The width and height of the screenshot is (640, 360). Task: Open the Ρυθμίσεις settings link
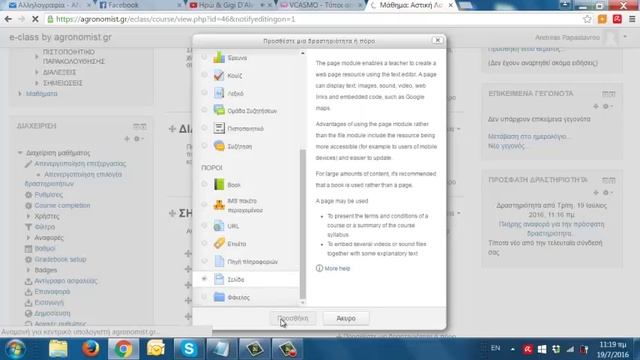click(49, 195)
